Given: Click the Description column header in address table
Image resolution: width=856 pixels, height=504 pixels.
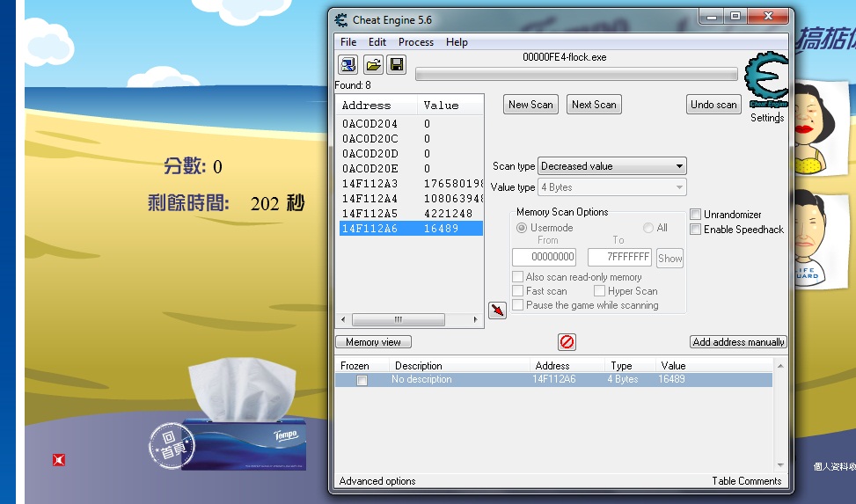Looking at the screenshot, I should (x=458, y=366).
